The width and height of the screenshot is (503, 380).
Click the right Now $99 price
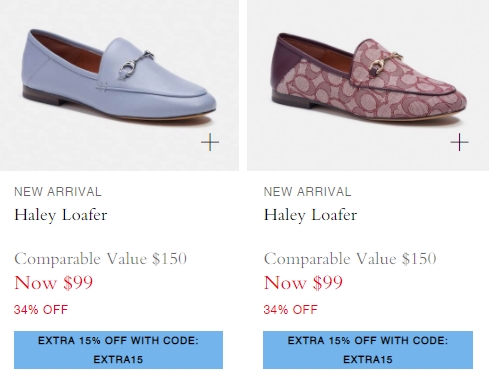(x=303, y=283)
